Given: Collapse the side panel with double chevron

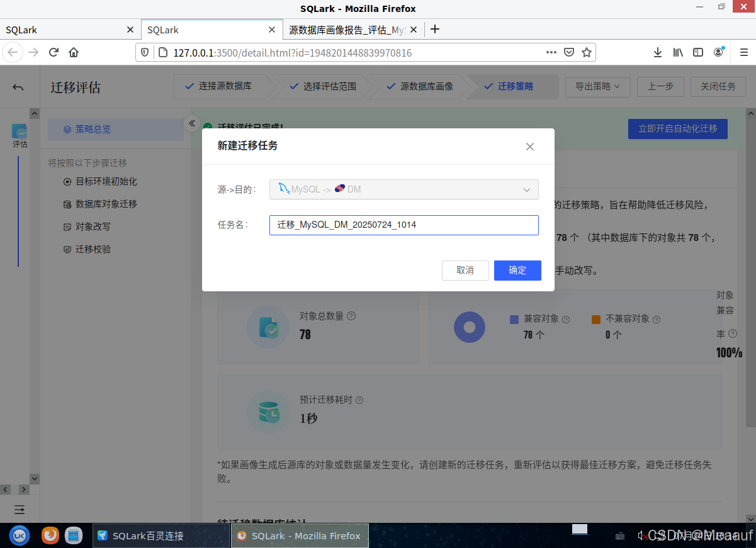Looking at the screenshot, I should 192,123.
